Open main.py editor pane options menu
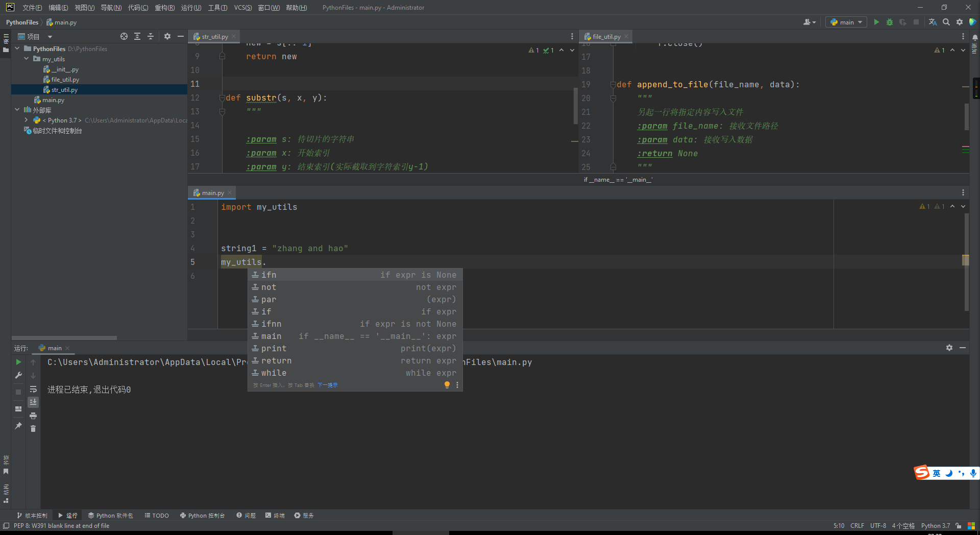The height and width of the screenshot is (535, 980). pos(963,192)
